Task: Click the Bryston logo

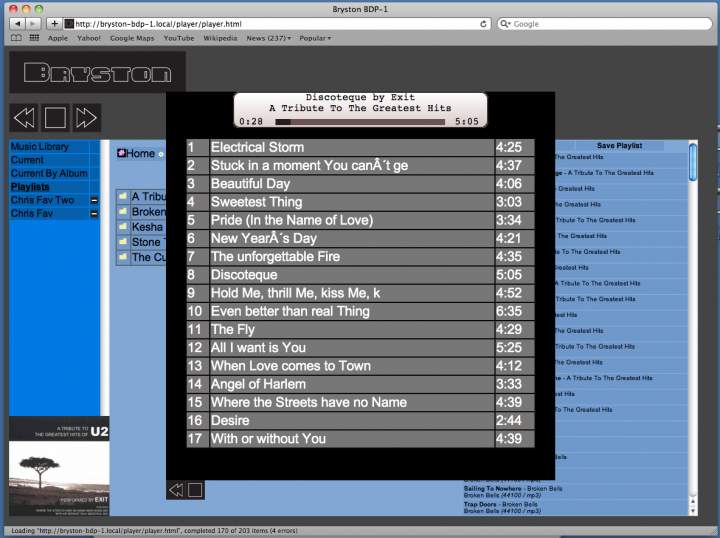Action: pos(97,73)
